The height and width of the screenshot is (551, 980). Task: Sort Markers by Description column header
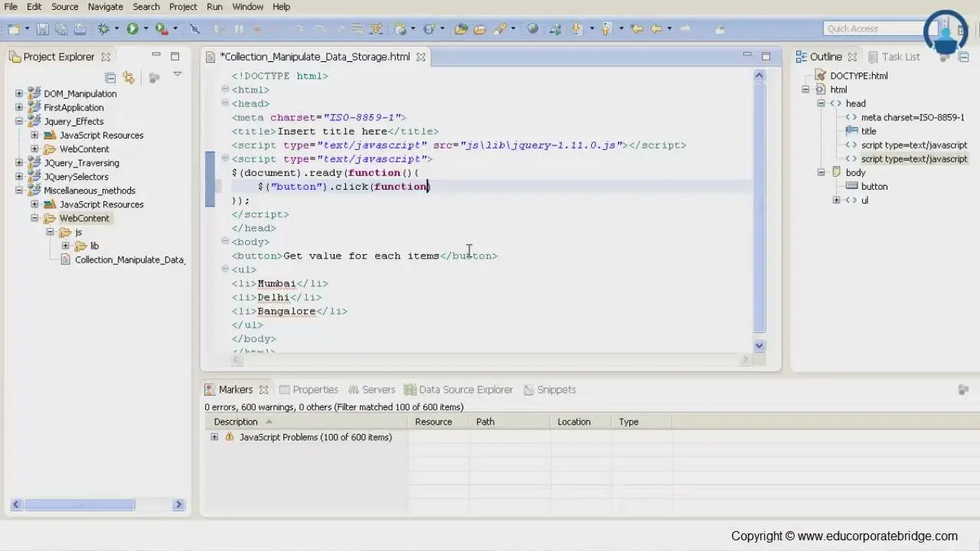(x=306, y=422)
